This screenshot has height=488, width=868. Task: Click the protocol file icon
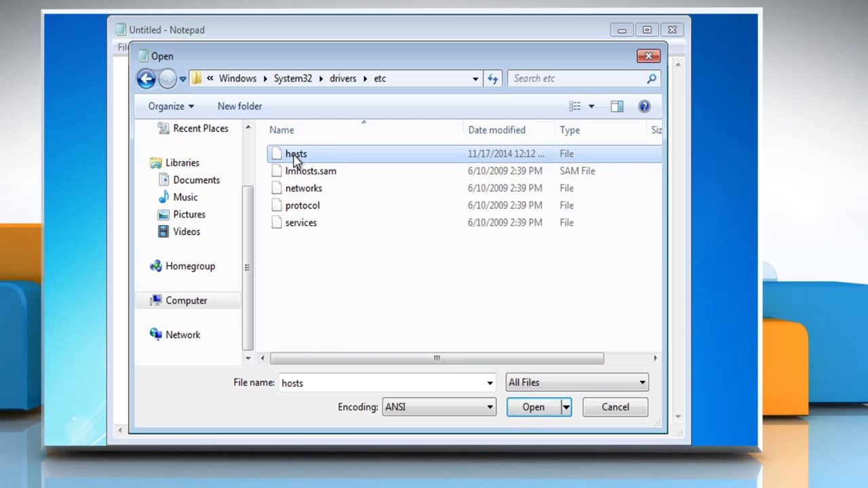(x=276, y=205)
